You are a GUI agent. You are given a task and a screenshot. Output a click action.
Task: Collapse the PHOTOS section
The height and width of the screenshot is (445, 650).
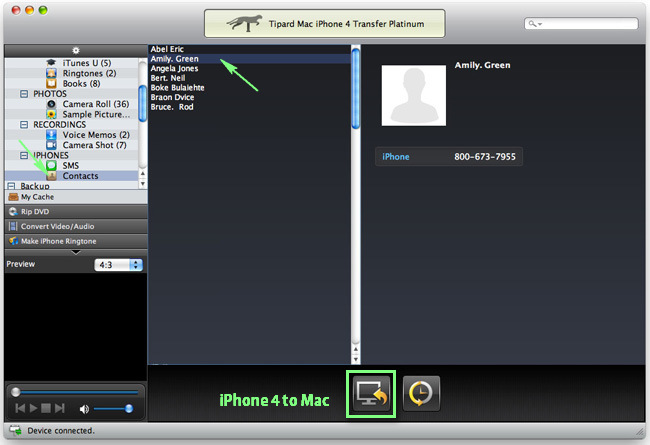pos(24,94)
